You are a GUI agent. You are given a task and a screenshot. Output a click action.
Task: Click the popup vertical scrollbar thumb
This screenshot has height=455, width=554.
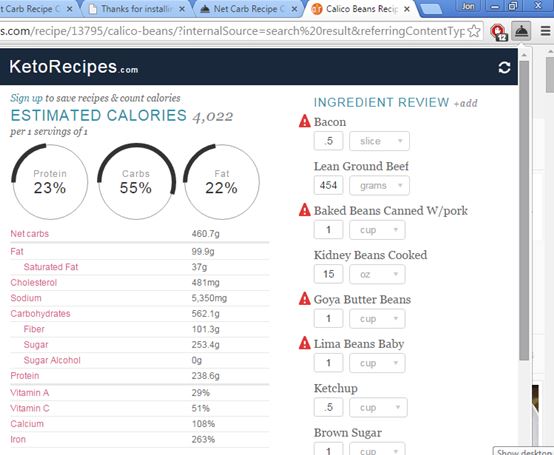525,210
